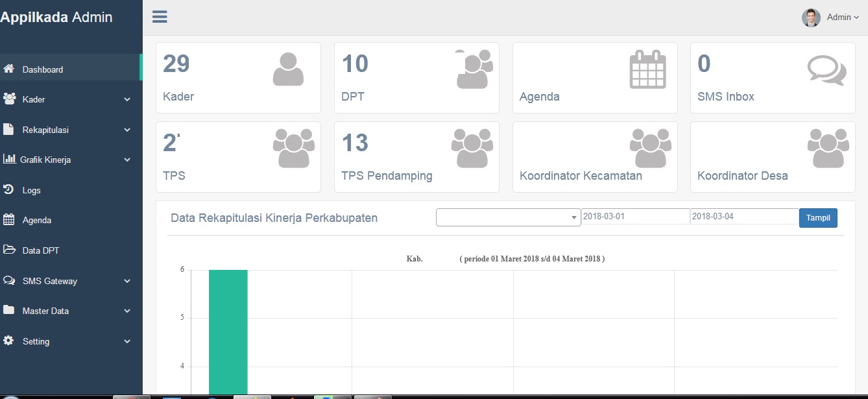
Task: Click the Data DPT folder icon
Action: [9, 250]
